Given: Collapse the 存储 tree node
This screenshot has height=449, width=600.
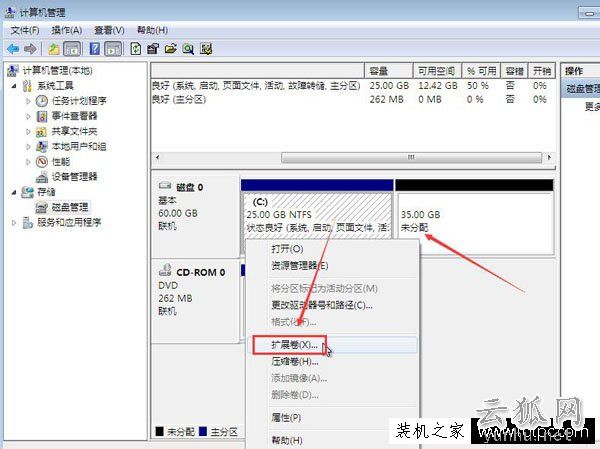Looking at the screenshot, I should pyautogui.click(x=14, y=192).
